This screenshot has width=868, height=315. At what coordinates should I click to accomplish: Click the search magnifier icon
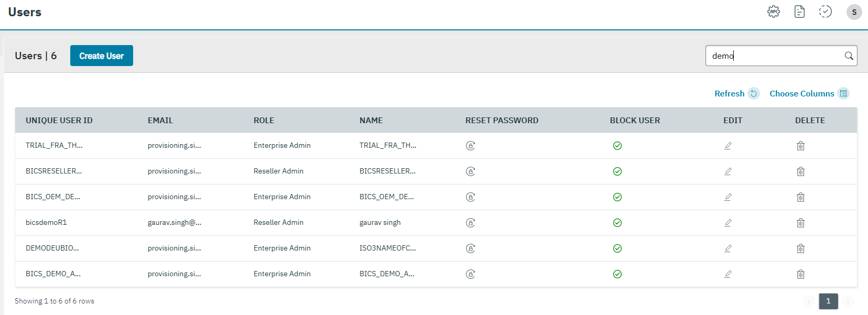click(849, 56)
